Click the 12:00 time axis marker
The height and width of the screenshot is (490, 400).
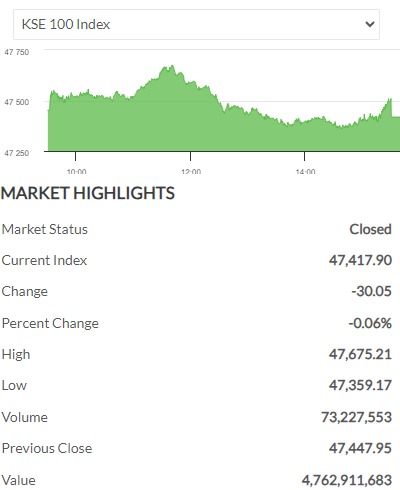coord(191,171)
